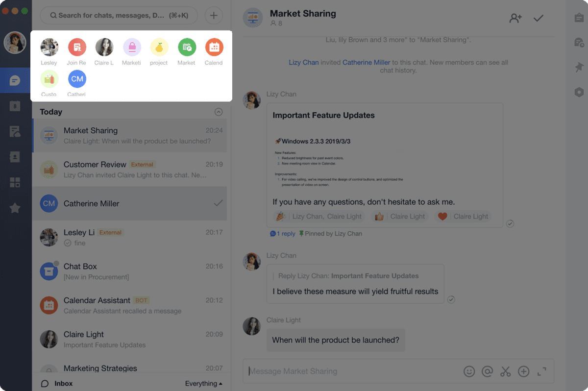Click the @ mention icon

coord(487,371)
